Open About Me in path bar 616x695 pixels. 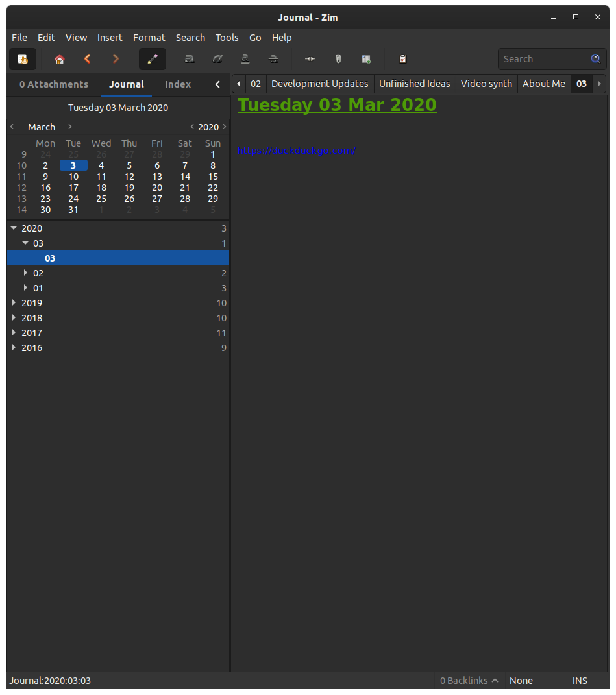544,84
